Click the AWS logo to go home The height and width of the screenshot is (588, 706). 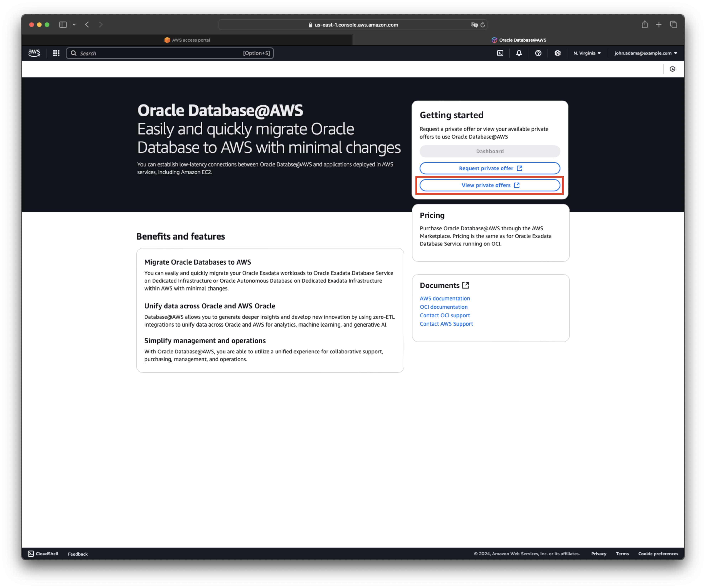(x=34, y=53)
